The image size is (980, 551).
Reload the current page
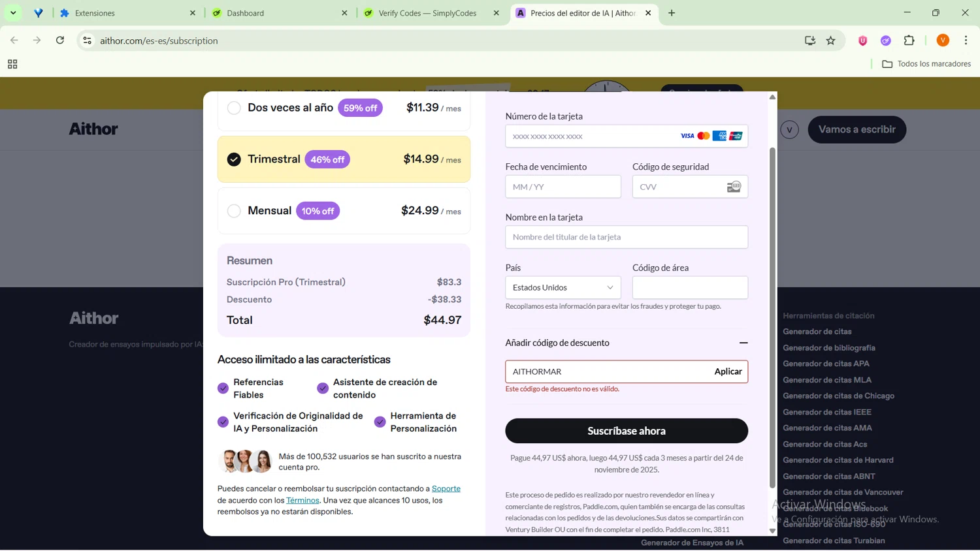[60, 40]
